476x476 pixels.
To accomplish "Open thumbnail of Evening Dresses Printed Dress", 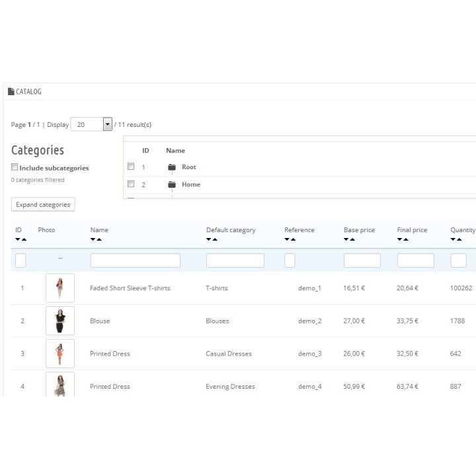I will pyautogui.click(x=60, y=384).
